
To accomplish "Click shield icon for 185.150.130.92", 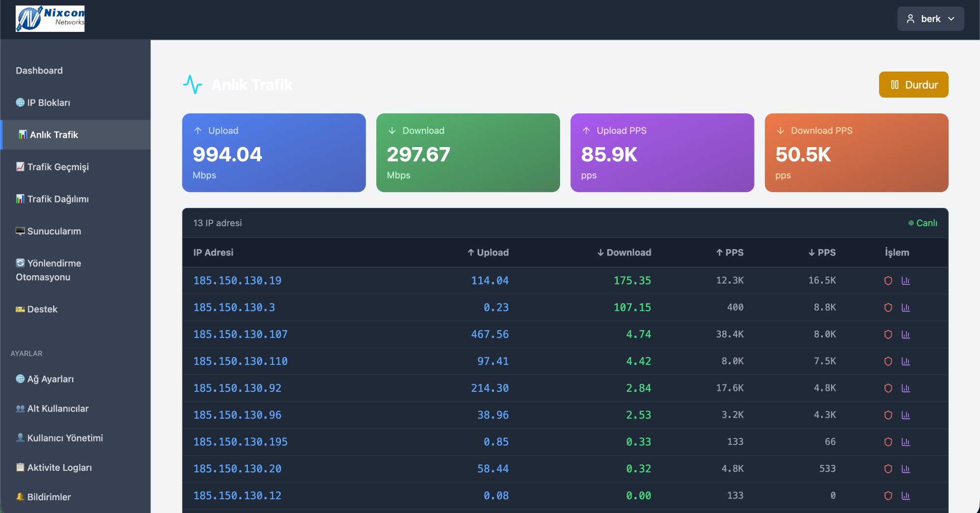I will click(888, 388).
